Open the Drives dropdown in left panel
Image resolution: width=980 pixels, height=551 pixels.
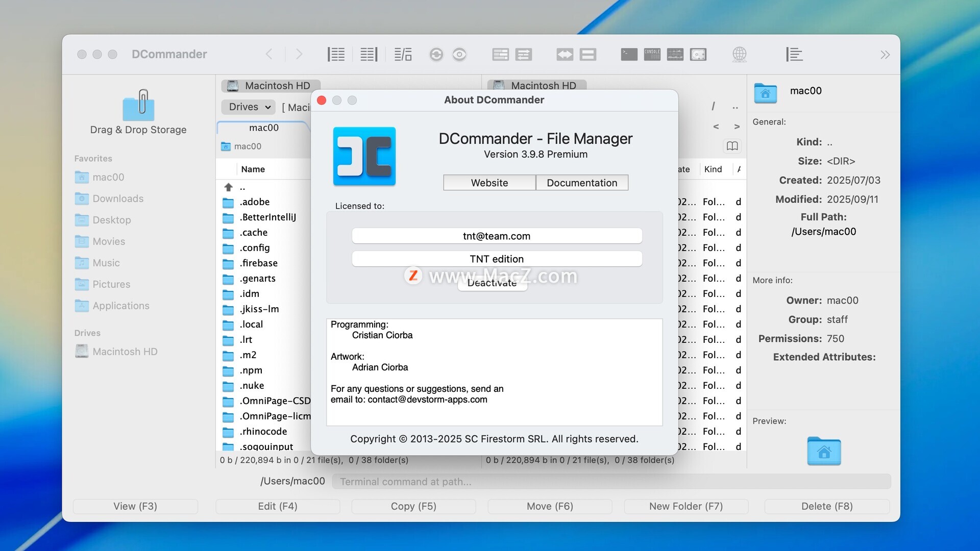point(249,107)
